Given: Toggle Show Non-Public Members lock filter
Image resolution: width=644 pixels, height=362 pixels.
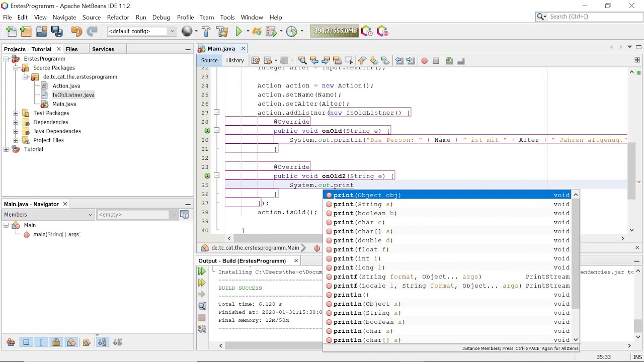Looking at the screenshot, I should click(56, 342).
